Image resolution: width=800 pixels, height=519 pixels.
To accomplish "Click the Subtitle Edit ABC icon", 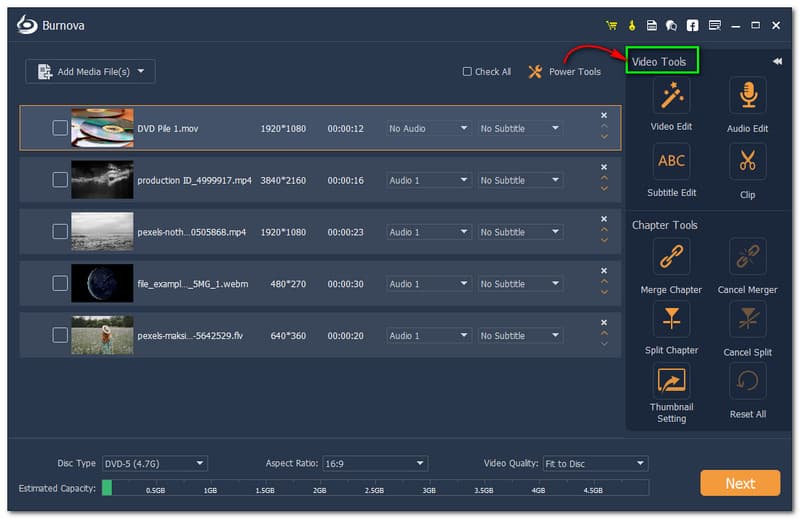I will point(671,161).
